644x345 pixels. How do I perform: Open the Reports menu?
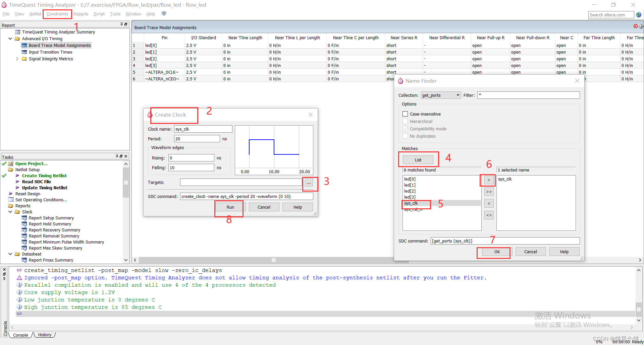coord(81,14)
